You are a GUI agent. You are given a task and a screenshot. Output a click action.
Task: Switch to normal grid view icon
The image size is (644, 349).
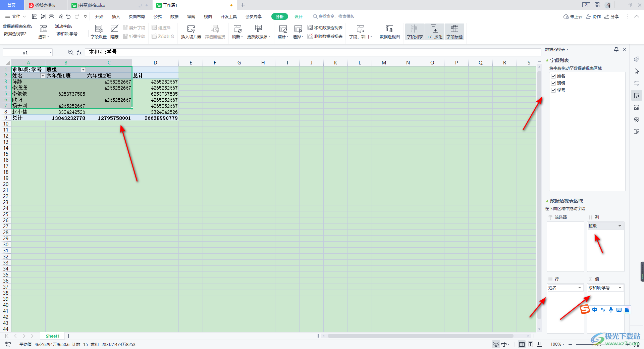522,344
